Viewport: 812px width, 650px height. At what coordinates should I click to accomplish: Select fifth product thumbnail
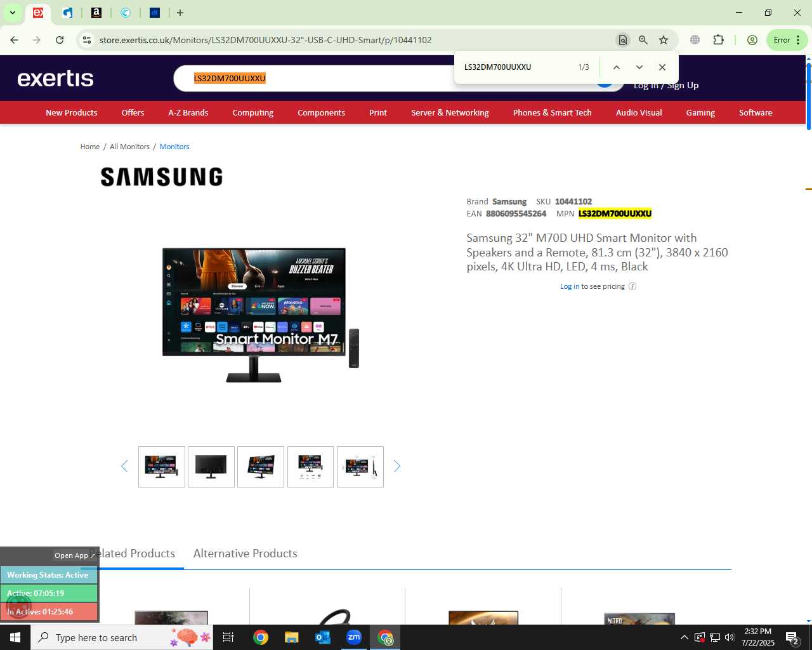360,467
